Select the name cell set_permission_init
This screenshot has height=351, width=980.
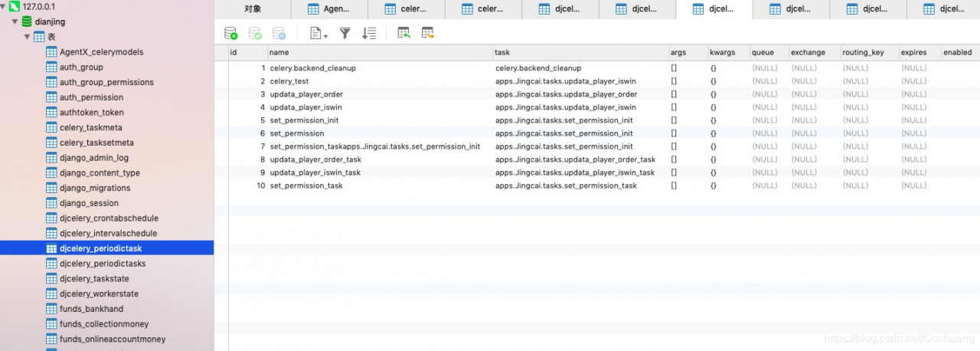coord(381,120)
